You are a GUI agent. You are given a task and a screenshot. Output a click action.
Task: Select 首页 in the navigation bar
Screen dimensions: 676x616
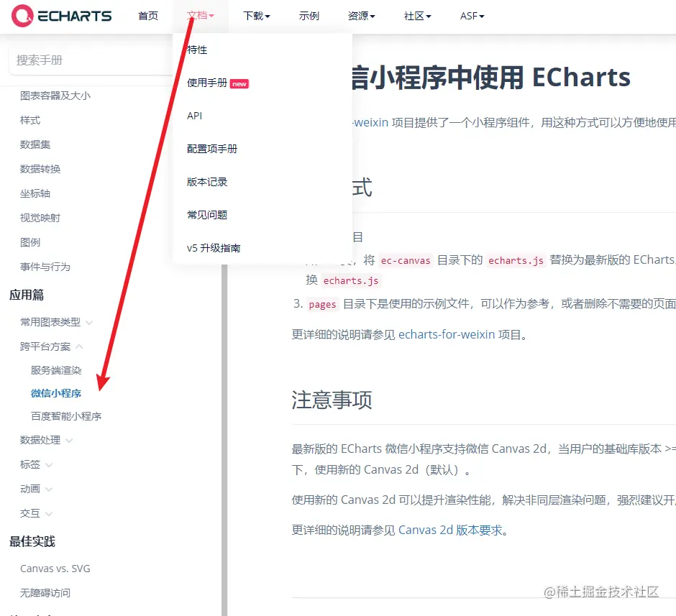pyautogui.click(x=148, y=16)
